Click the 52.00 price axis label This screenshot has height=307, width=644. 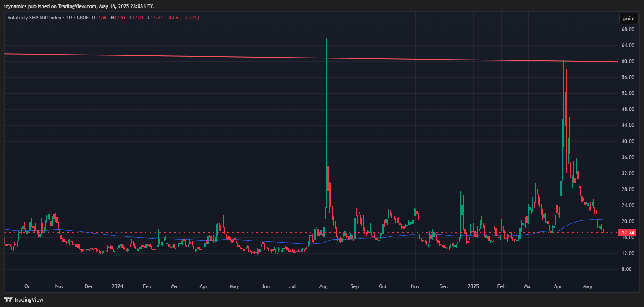click(x=628, y=93)
